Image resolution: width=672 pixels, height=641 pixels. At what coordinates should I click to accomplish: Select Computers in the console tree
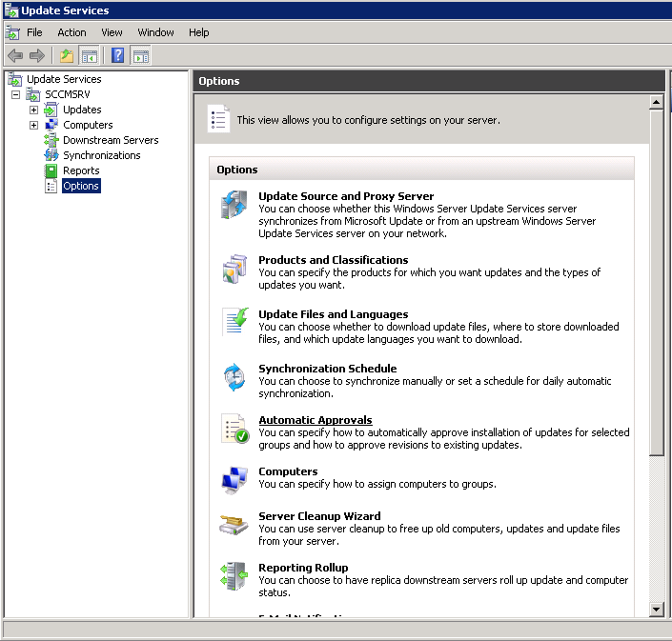88,125
